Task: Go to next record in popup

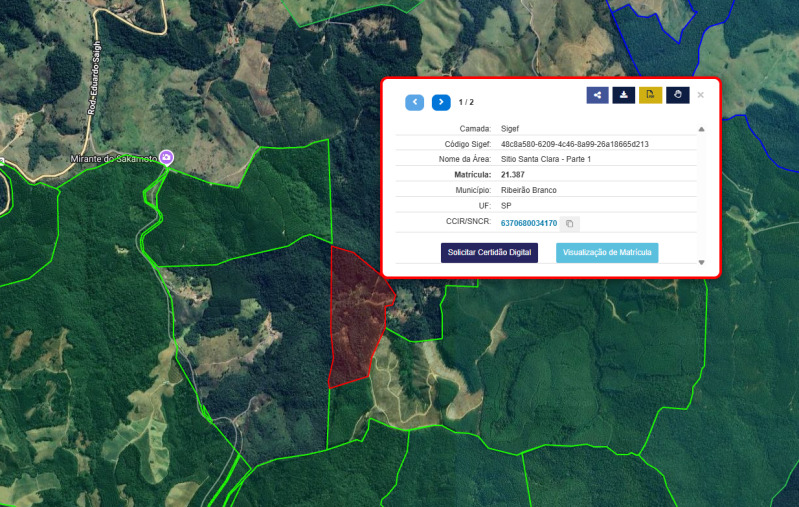Action: tap(441, 102)
